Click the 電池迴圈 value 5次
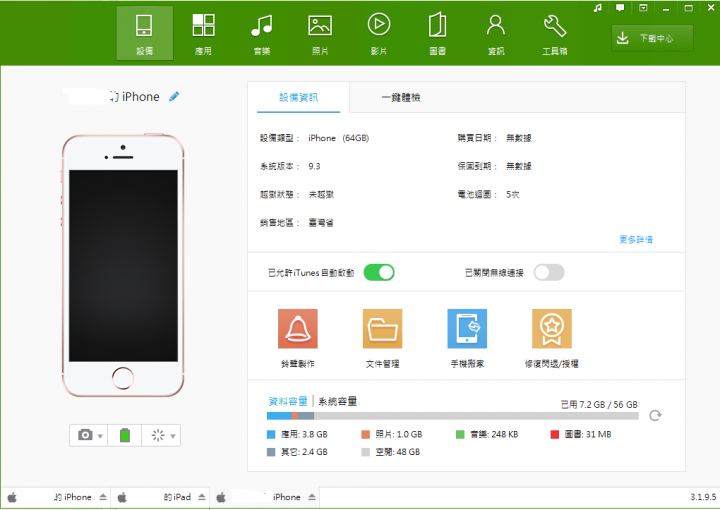This screenshot has height=510, width=720. click(x=512, y=194)
